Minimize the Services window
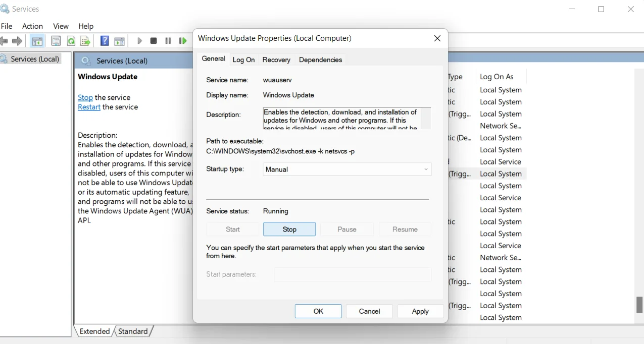644x344 pixels. click(x=572, y=9)
